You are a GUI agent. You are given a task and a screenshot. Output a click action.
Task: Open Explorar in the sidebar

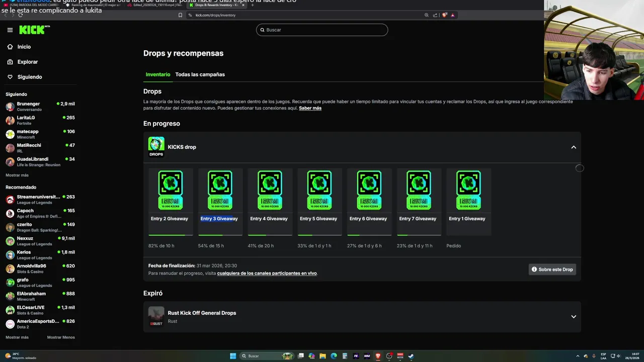tap(27, 62)
